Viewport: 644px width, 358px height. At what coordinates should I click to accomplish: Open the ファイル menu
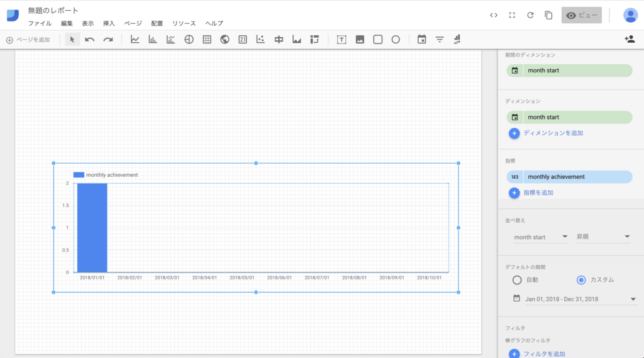coord(40,23)
